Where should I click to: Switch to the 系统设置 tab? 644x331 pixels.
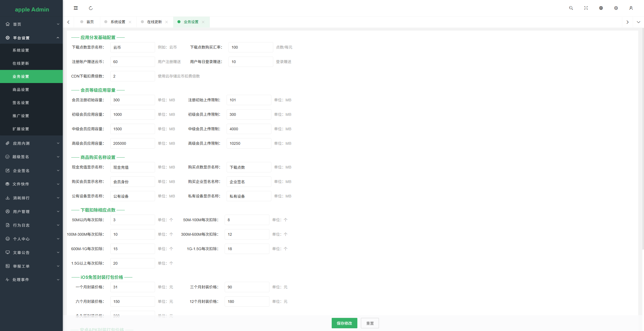(x=118, y=22)
